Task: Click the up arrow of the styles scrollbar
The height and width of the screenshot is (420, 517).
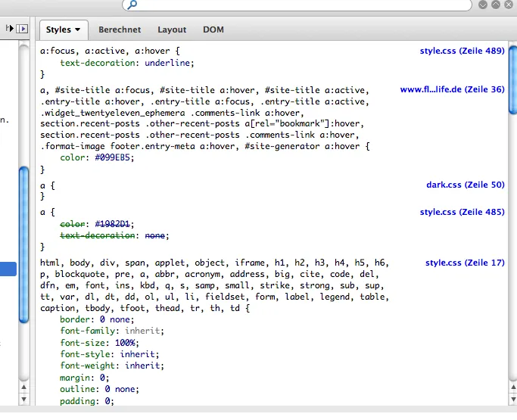Action: 513,387
